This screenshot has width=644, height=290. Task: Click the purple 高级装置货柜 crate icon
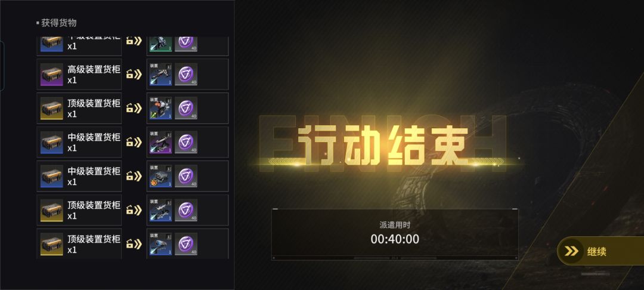click(x=52, y=75)
